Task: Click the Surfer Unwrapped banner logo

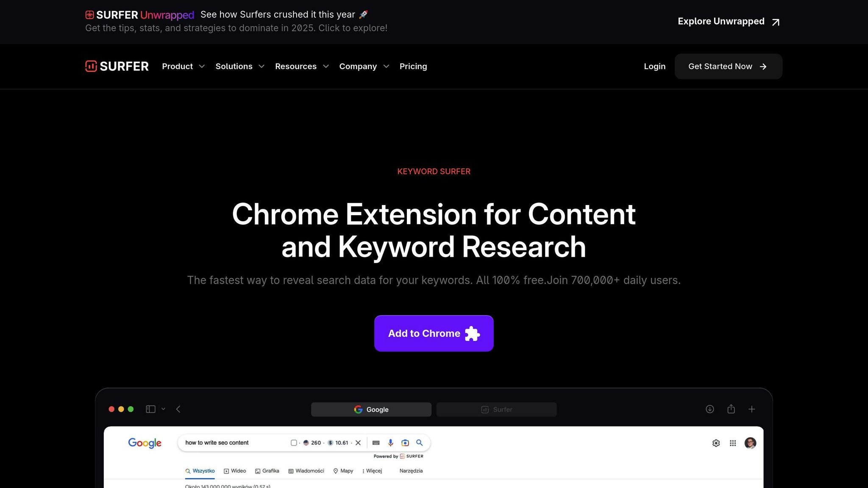Action: tap(140, 15)
